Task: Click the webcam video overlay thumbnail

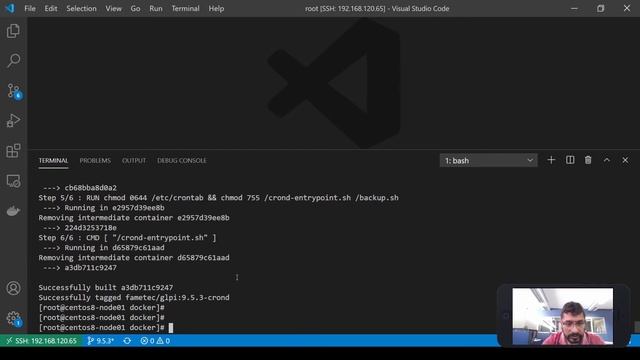Action: 563,316
